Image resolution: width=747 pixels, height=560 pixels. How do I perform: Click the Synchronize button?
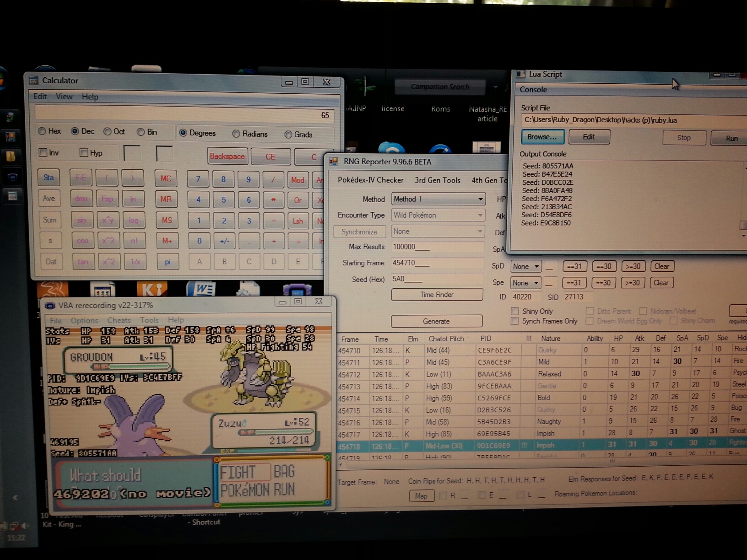pos(359,232)
